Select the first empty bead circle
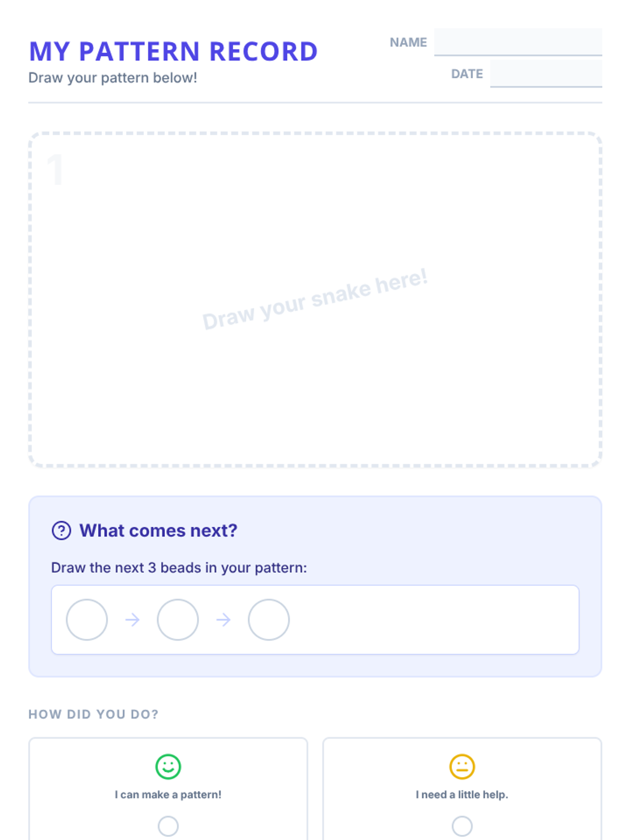 coord(87,620)
